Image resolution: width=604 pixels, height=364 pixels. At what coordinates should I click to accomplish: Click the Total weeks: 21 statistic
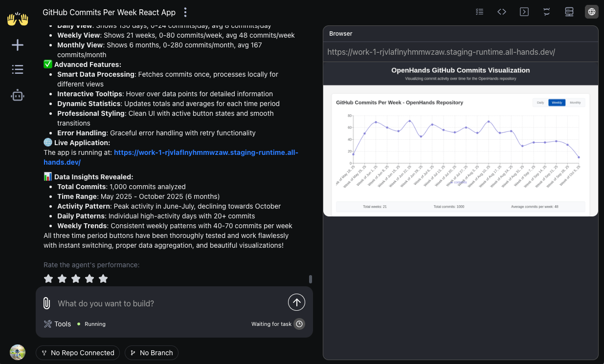375,207
